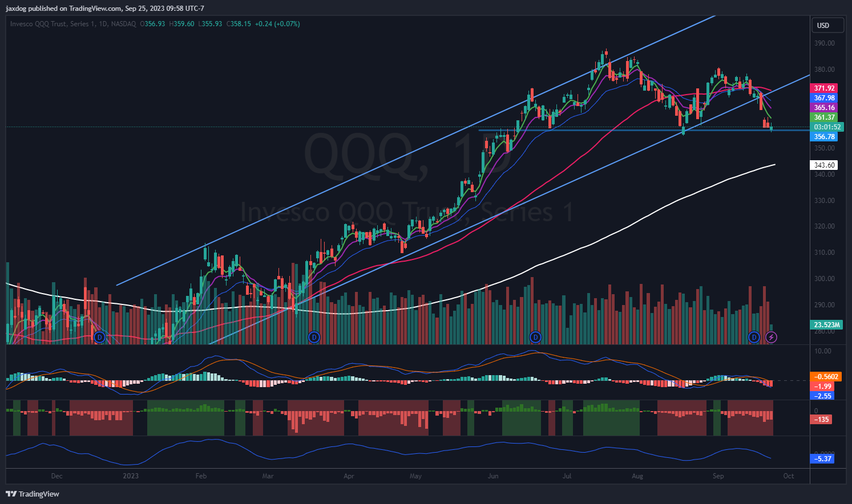
Task: Click the Mar label on time axis
Action: tap(268, 476)
